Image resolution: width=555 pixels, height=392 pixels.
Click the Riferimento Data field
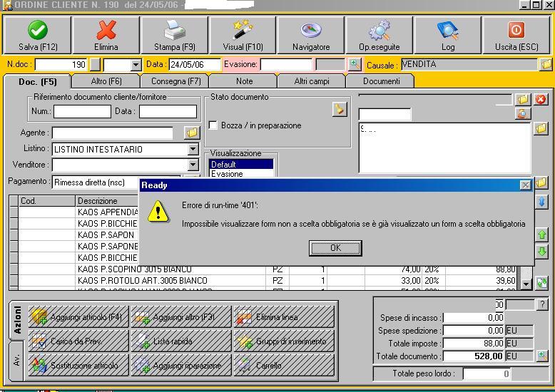tap(168, 111)
